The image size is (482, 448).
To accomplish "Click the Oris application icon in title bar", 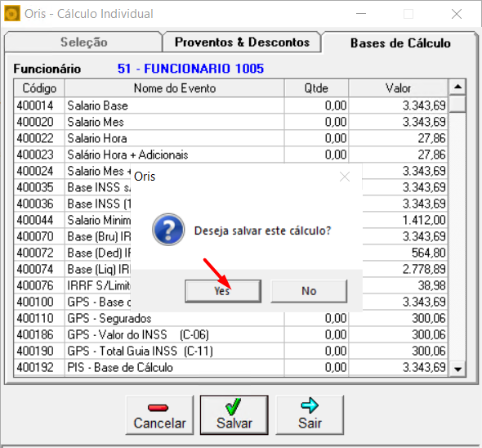I will point(12,14).
